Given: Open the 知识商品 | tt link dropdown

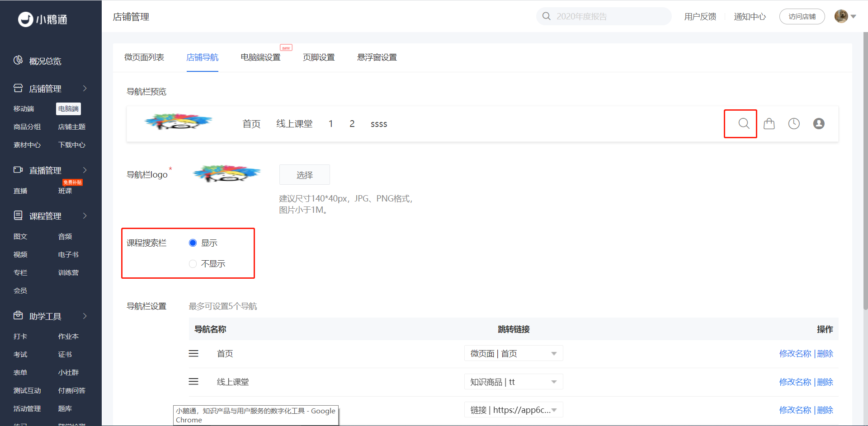Looking at the screenshot, I should 514,382.
